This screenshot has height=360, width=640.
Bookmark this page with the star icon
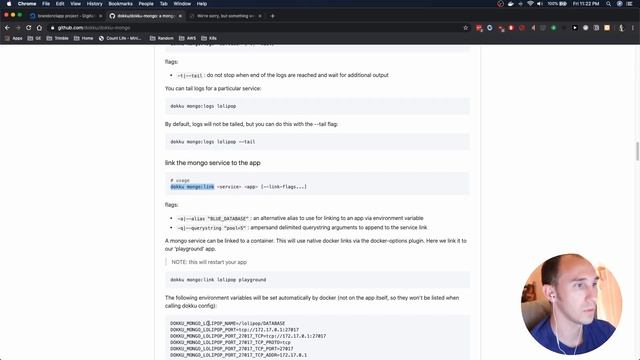coord(466,28)
